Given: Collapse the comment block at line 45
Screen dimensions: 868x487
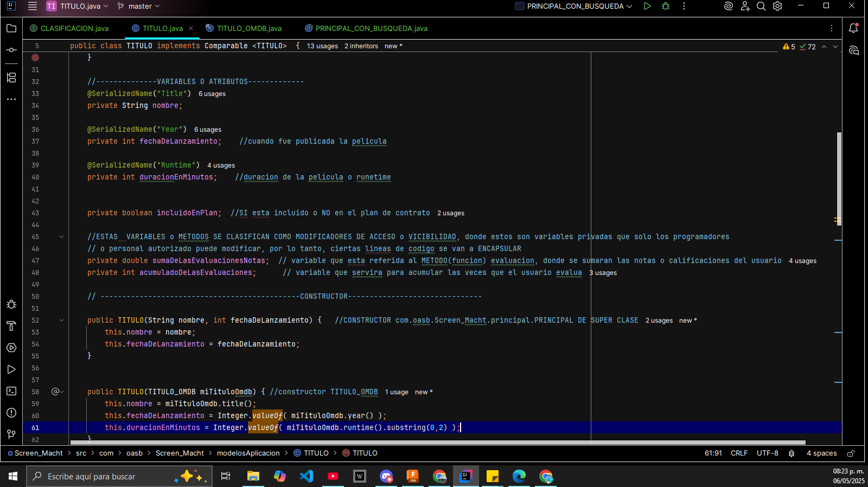Looking at the screenshot, I should 61,237.
